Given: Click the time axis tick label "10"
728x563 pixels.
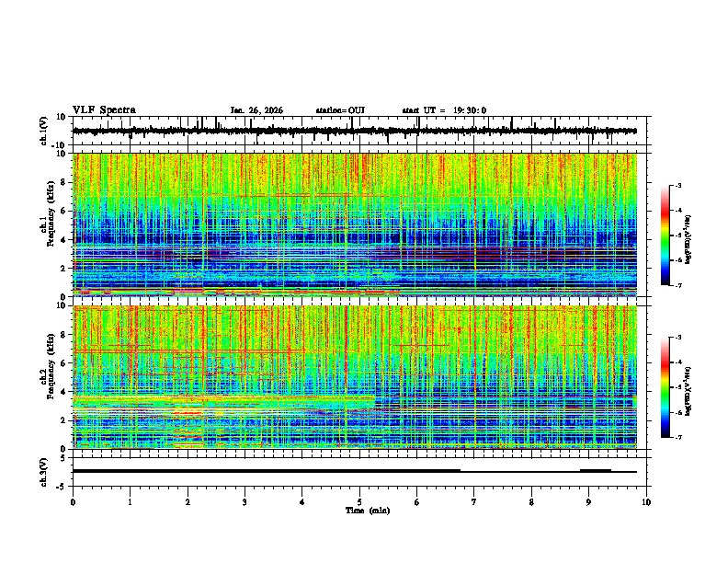Looking at the screenshot, I should (x=646, y=502).
